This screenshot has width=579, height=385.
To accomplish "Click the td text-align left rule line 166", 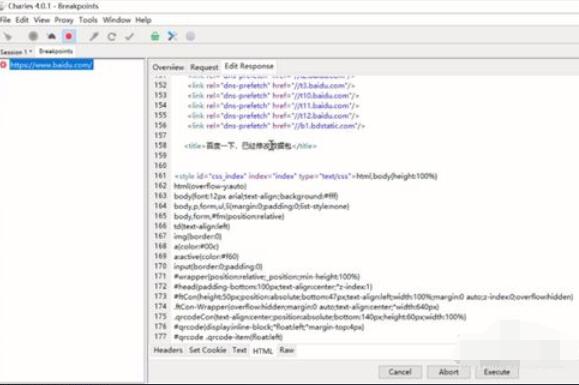I will [x=202, y=226].
